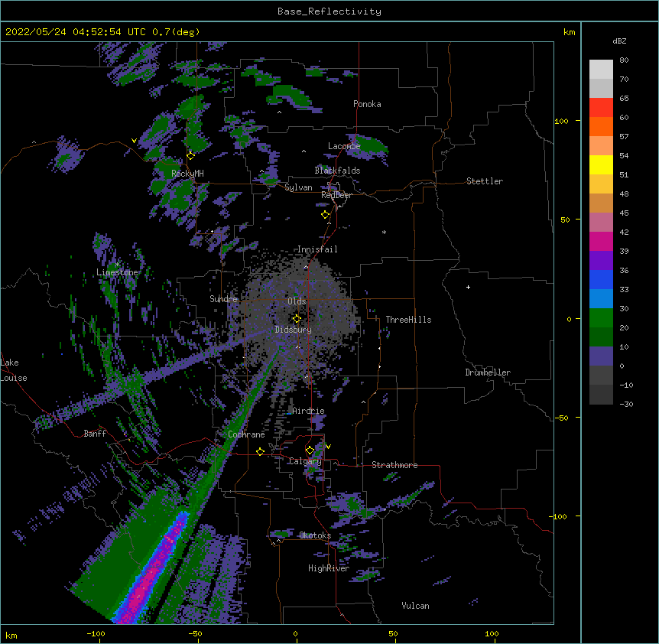Click the Vulcan label
Image resolution: width=659 pixels, height=644 pixels.
[415, 606]
